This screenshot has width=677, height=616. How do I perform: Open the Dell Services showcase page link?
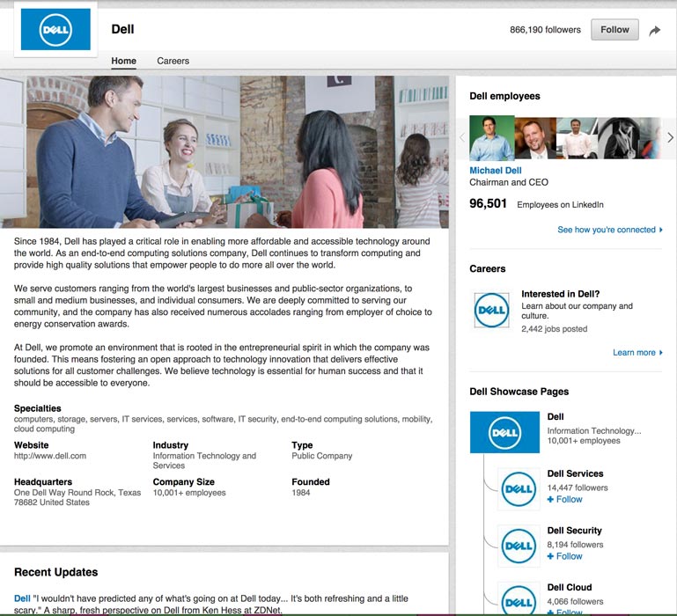(x=575, y=473)
